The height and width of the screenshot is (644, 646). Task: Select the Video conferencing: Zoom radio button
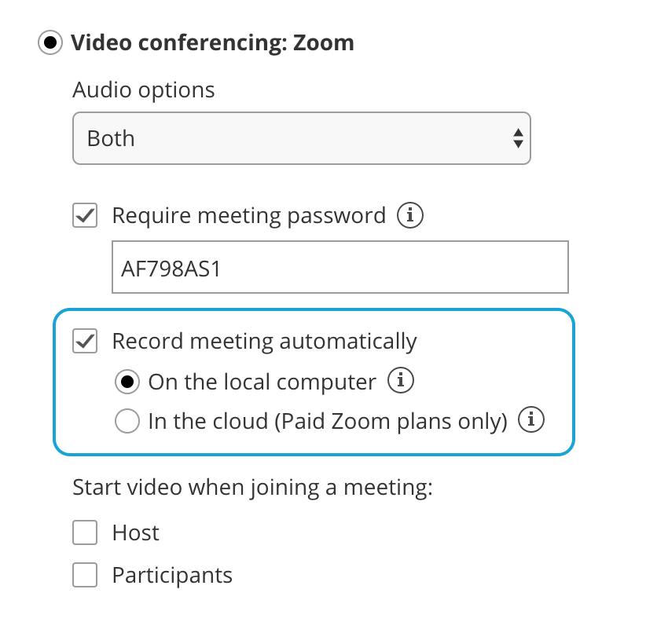pos(51,42)
